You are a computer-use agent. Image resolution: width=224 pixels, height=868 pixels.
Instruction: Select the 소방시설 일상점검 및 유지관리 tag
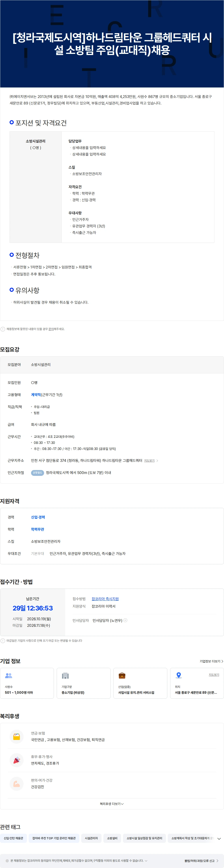[x=144, y=838]
